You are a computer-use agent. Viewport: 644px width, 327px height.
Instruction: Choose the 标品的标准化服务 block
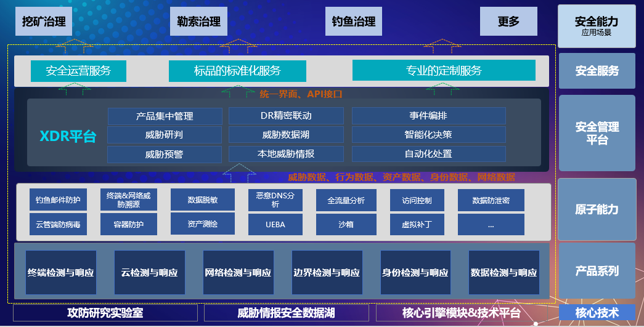[237, 71]
